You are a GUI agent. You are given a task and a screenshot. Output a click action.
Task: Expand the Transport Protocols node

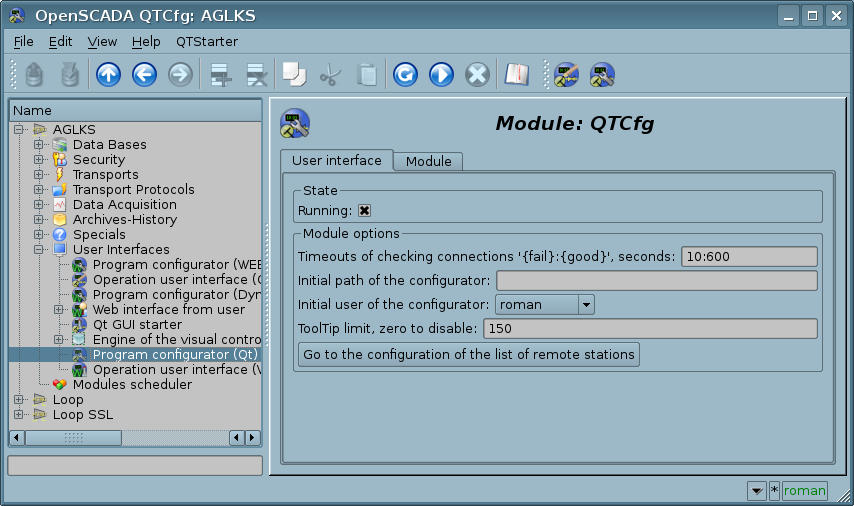[x=38, y=190]
